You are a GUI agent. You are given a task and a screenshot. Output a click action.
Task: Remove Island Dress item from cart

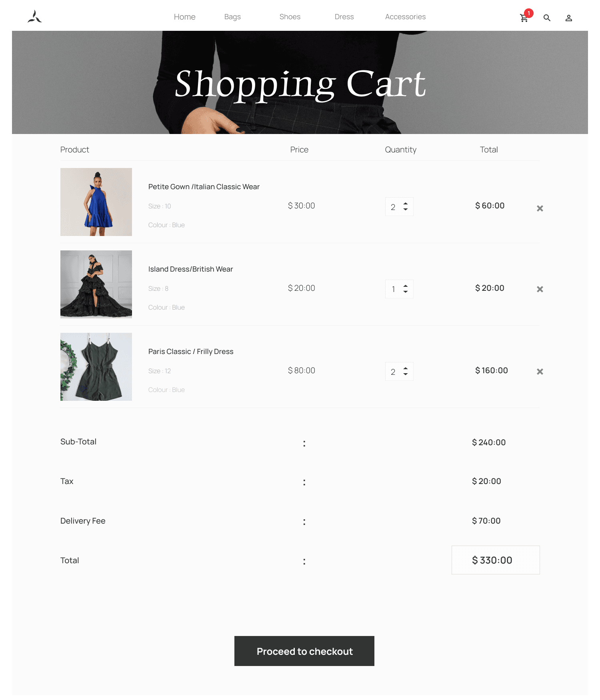click(540, 289)
